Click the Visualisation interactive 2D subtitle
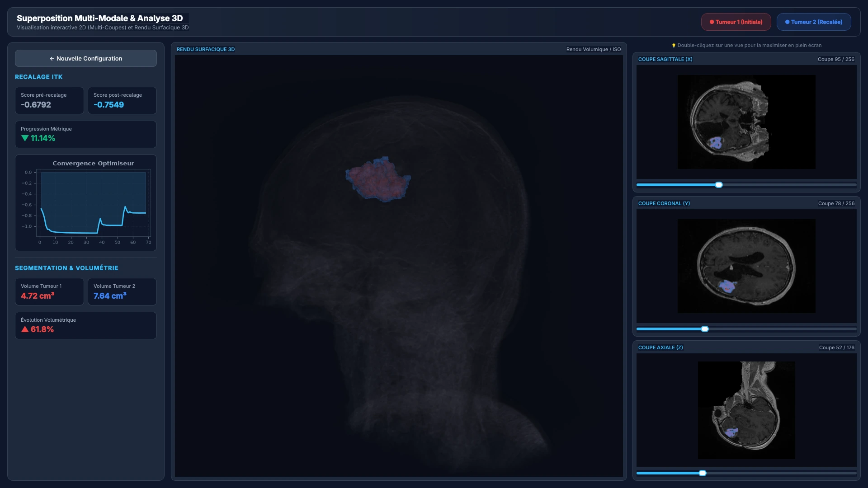868x488 pixels. click(103, 28)
